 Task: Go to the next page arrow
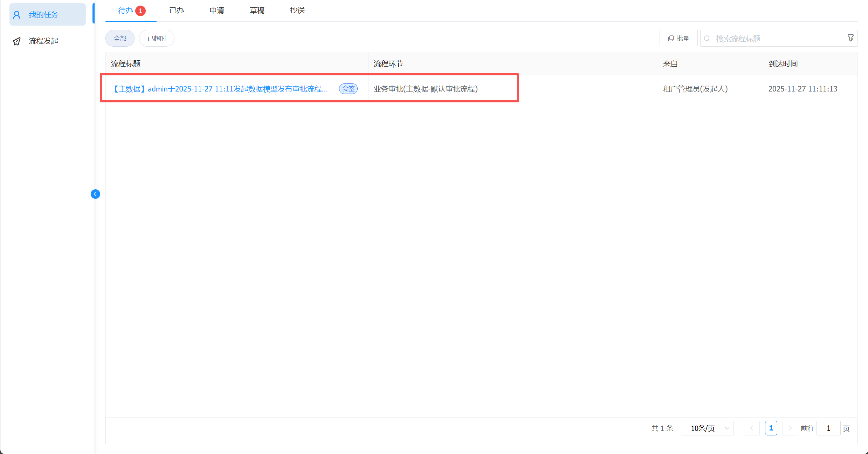[x=790, y=428]
